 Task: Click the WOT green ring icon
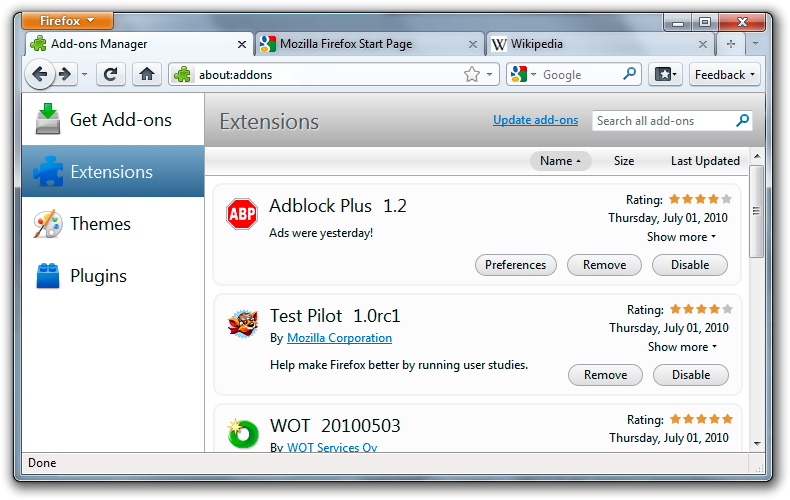[243, 433]
